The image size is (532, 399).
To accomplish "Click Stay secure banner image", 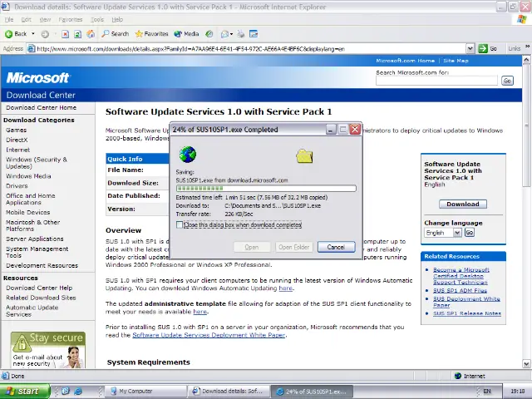I will pyautogui.click(x=48, y=350).
